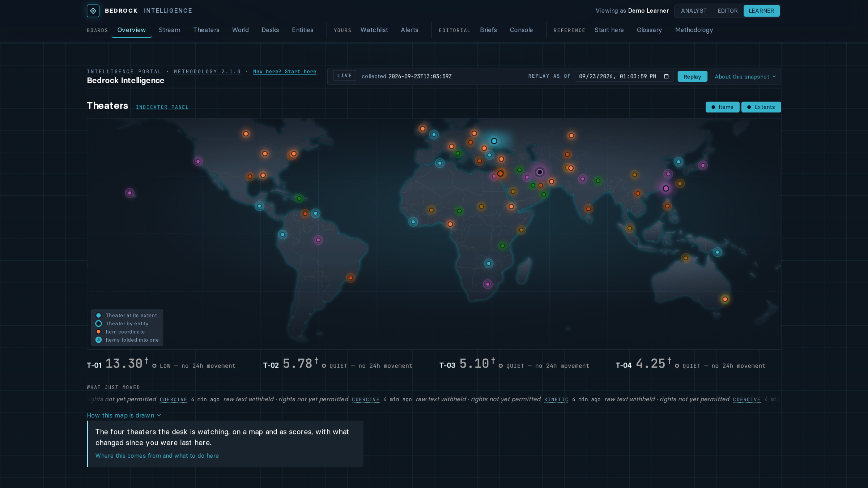Image resolution: width=868 pixels, height=488 pixels.
Task: Select the large purple marker in Central Asia
Action: [x=540, y=172]
